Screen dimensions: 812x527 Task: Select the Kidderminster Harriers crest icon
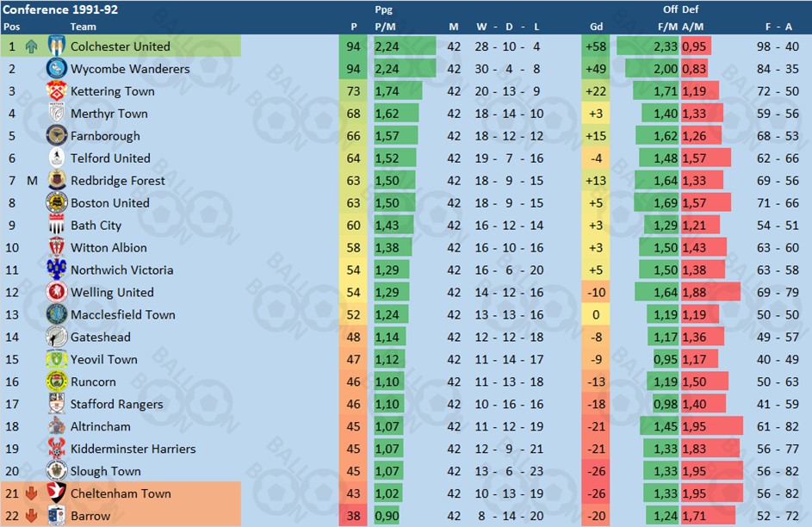(57, 448)
